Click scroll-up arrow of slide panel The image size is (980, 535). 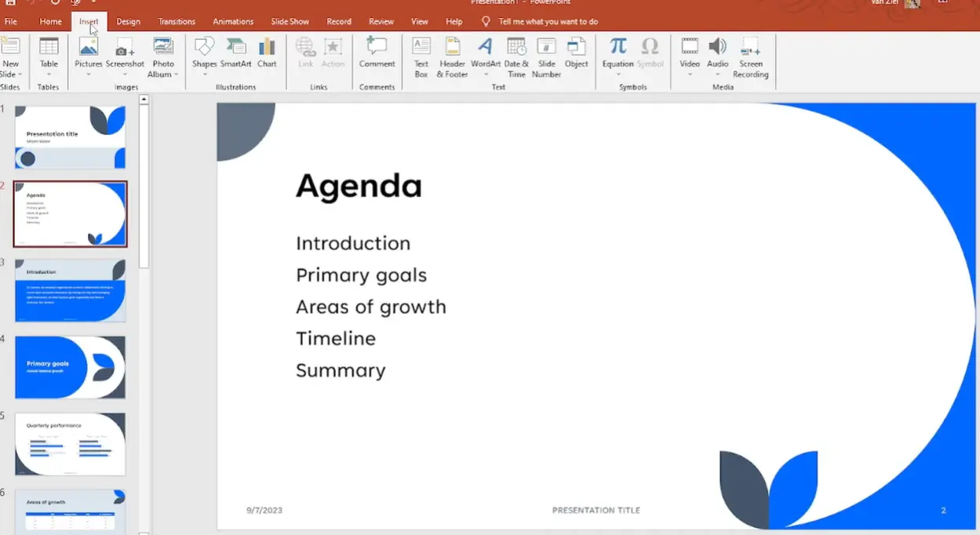click(x=144, y=100)
